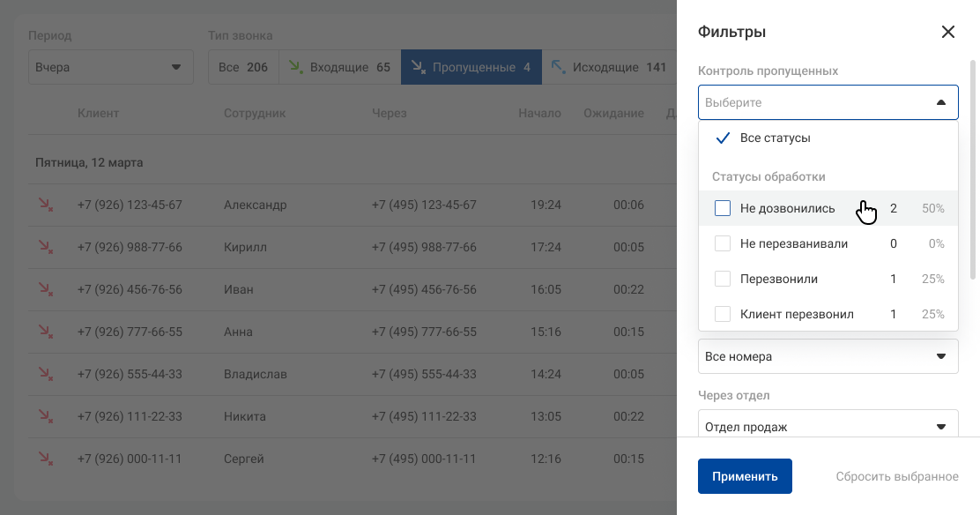The width and height of the screenshot is (980, 515).
Task: Click missed call icon in Ivan's row
Action: click(45, 289)
